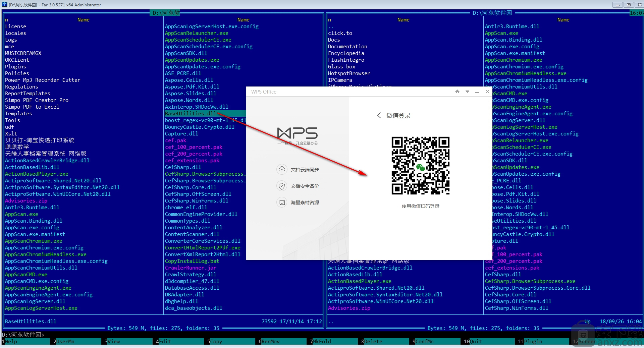Image resolution: width=644 pixels, height=348 pixels.
Task: Select ActionBasedLib.dll in right panel
Action: point(355,274)
